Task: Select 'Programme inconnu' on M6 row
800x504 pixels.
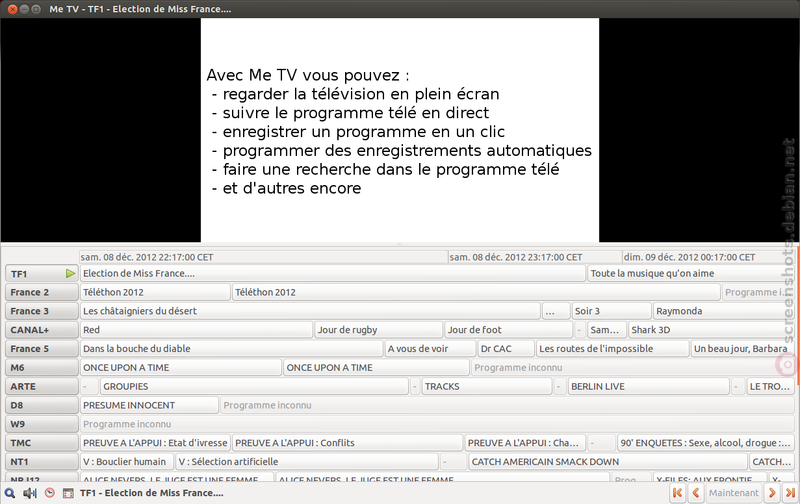Action: pyautogui.click(x=633, y=368)
